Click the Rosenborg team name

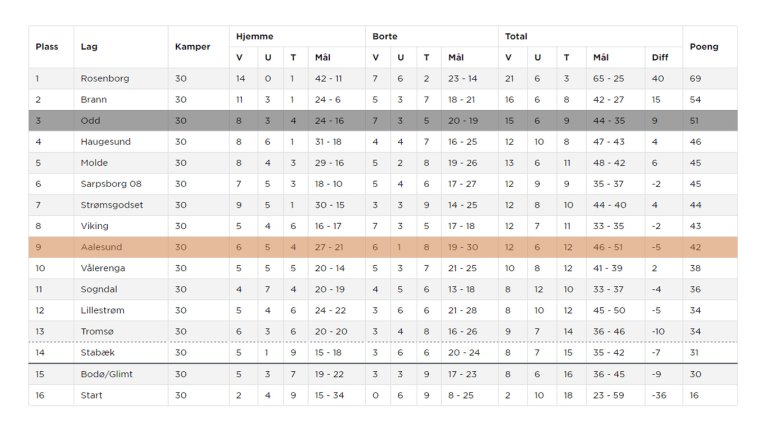(x=103, y=78)
